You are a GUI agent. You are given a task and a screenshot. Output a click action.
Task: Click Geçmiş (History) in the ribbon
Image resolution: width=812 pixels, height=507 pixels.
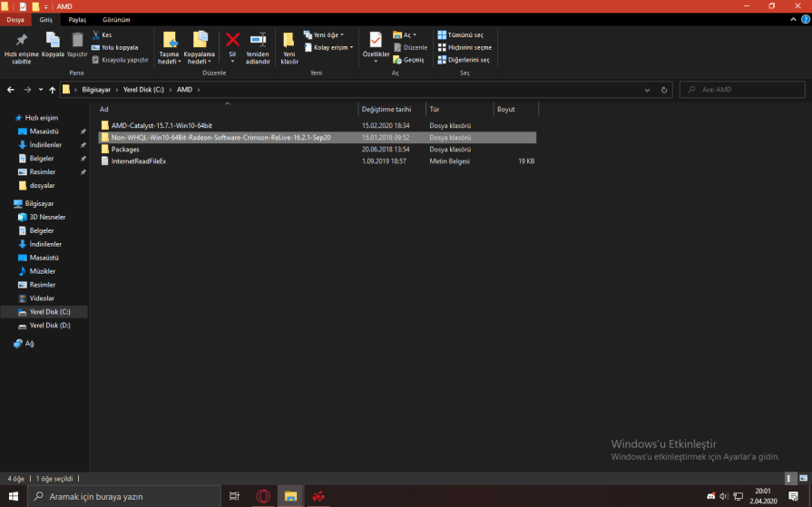tap(408, 60)
